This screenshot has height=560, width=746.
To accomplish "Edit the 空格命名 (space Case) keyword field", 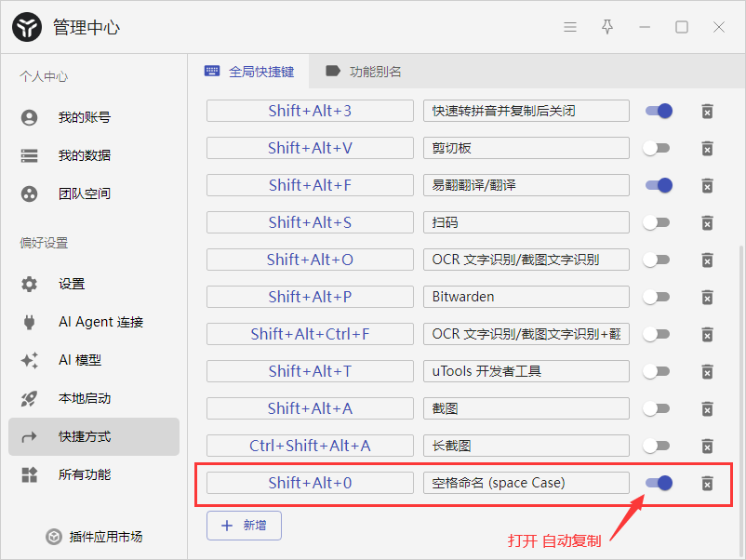I will [526, 483].
